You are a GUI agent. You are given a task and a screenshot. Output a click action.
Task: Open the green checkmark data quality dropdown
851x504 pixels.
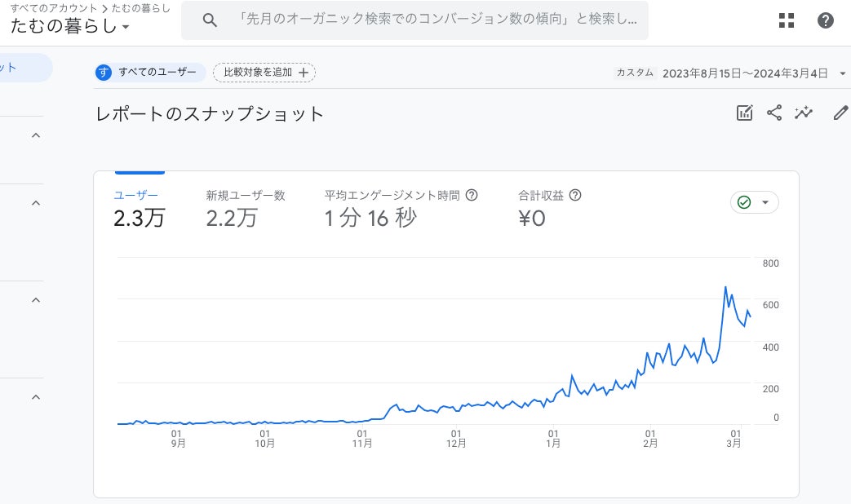[754, 202]
